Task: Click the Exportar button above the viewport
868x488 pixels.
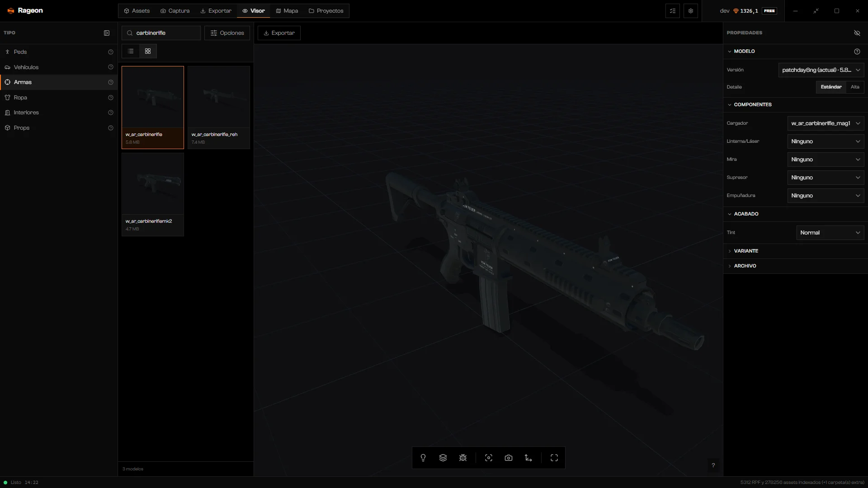Action: 279,33
